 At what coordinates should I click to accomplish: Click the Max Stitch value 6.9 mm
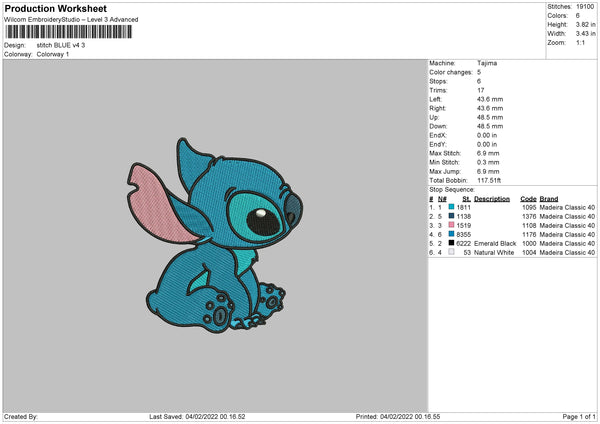pyautogui.click(x=488, y=153)
